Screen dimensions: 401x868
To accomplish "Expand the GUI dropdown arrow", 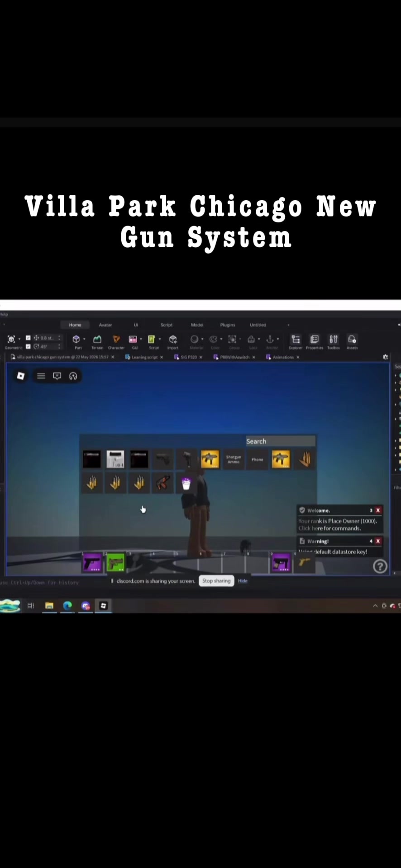I will (x=141, y=339).
